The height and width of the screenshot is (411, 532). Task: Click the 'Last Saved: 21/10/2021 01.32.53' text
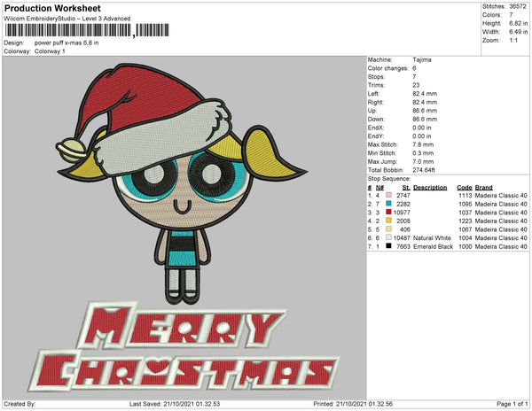tap(175, 404)
